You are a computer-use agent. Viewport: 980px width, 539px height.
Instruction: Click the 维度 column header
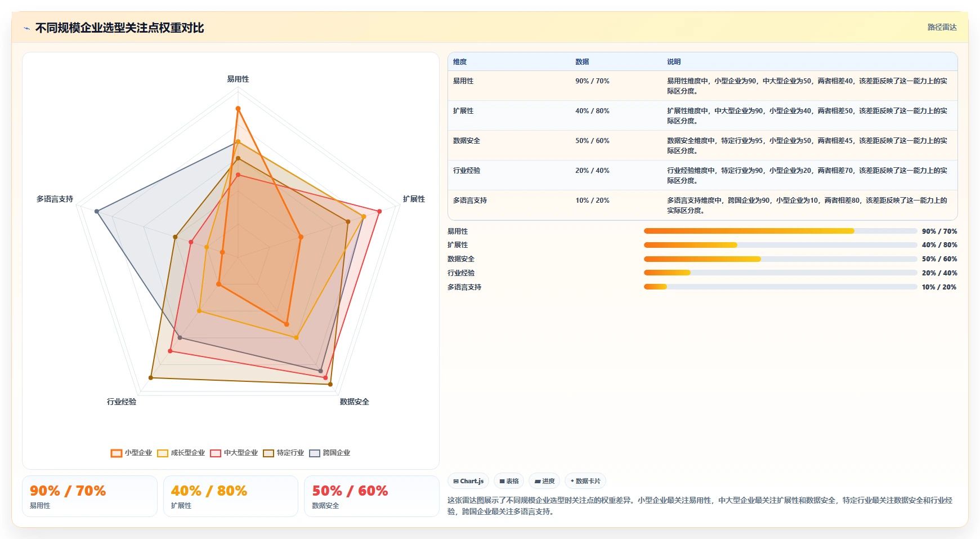460,62
